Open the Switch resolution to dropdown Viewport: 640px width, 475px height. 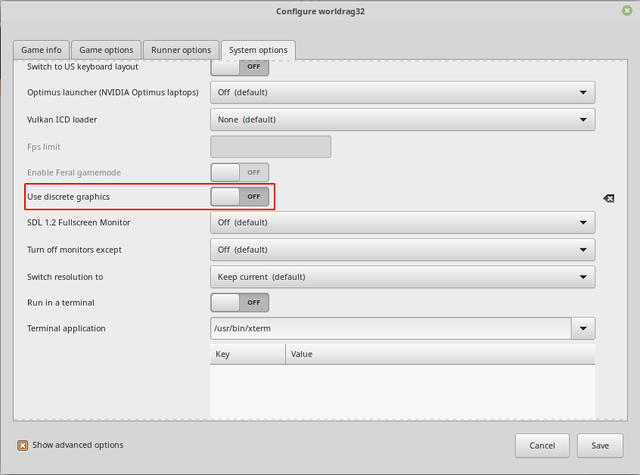click(x=402, y=277)
